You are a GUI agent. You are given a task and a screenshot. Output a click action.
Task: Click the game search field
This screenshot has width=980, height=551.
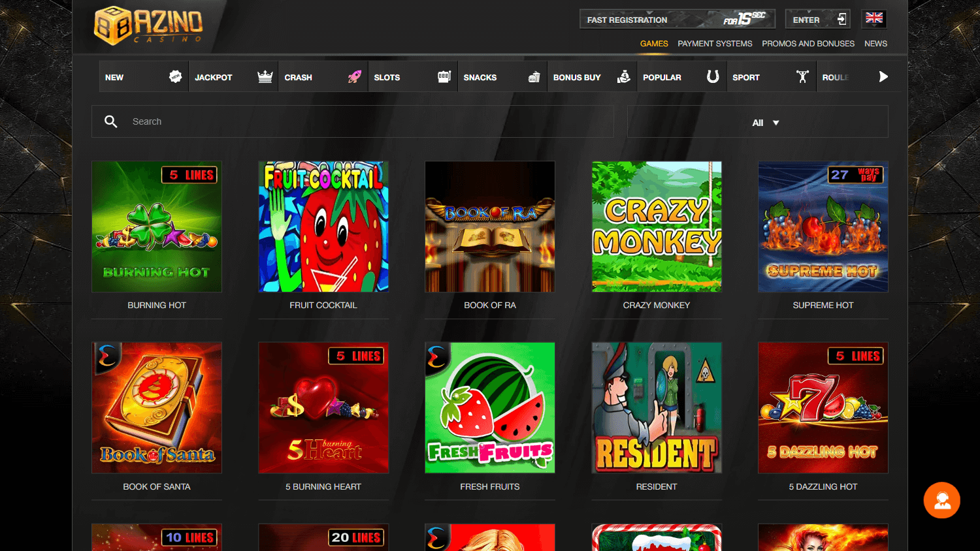(x=353, y=121)
